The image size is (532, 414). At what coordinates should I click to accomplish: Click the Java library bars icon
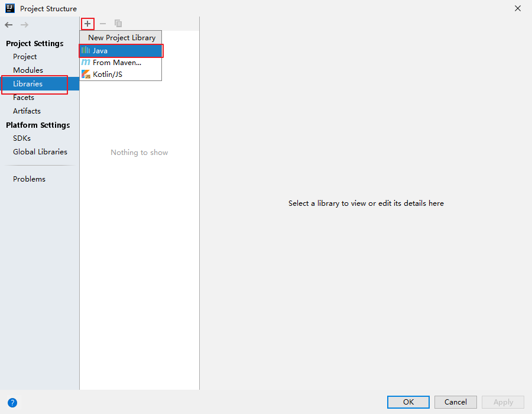click(x=86, y=50)
